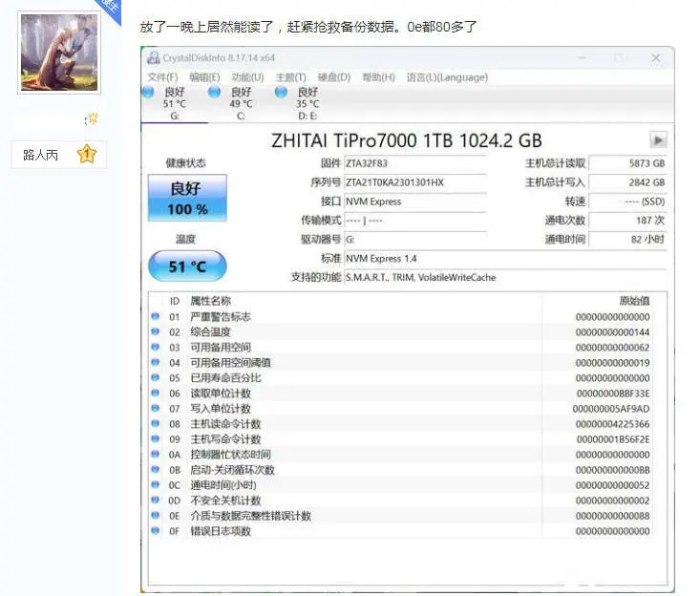
Task: Open the 文件(F) menu
Action: [162, 77]
